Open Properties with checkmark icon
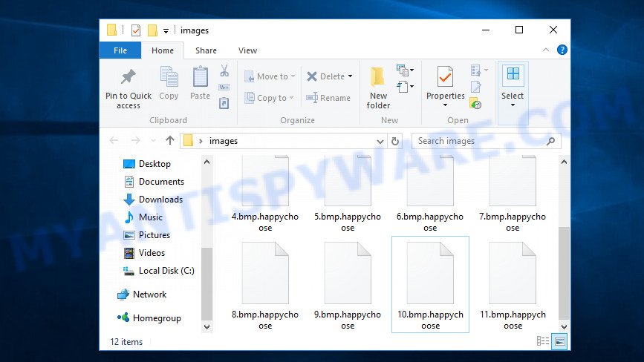Image resolution: width=644 pixels, height=362 pixels. point(445,76)
